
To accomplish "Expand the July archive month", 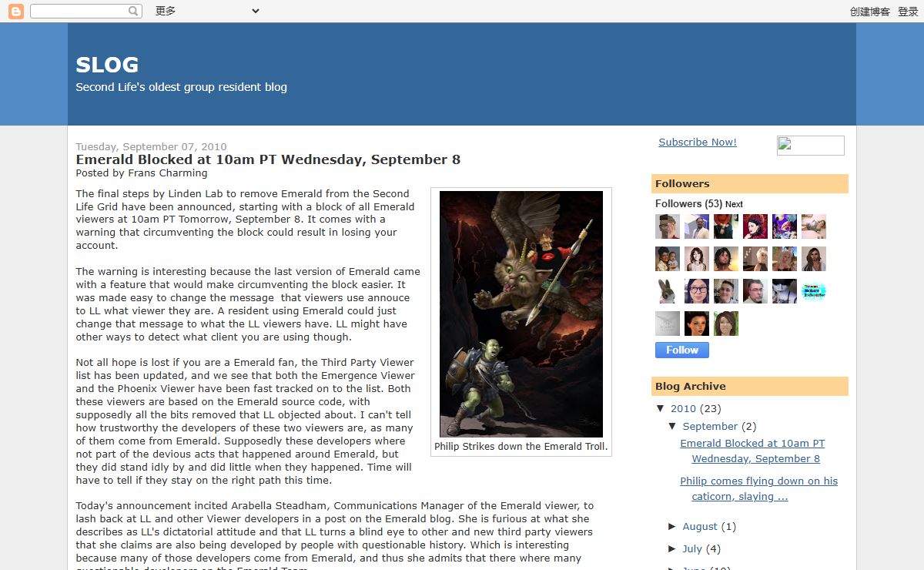I will click(x=672, y=548).
